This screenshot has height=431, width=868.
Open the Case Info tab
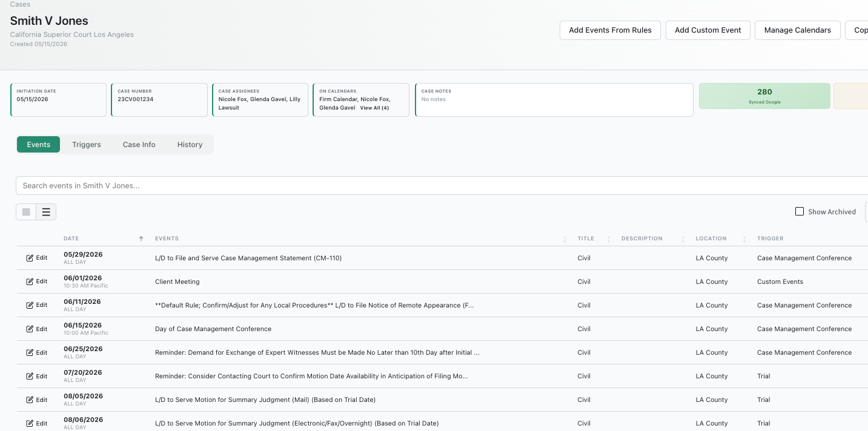(x=139, y=144)
